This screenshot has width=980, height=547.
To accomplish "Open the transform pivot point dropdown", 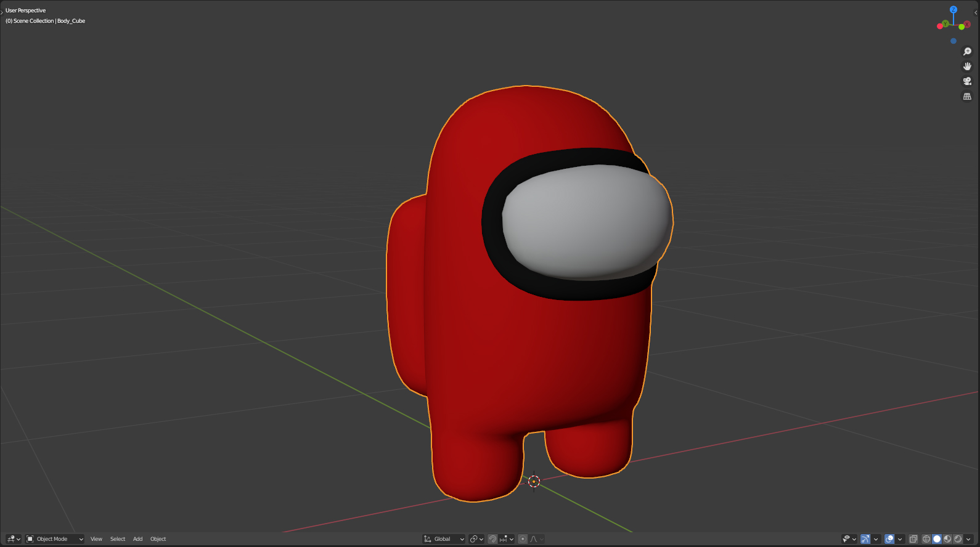I will tap(476, 539).
